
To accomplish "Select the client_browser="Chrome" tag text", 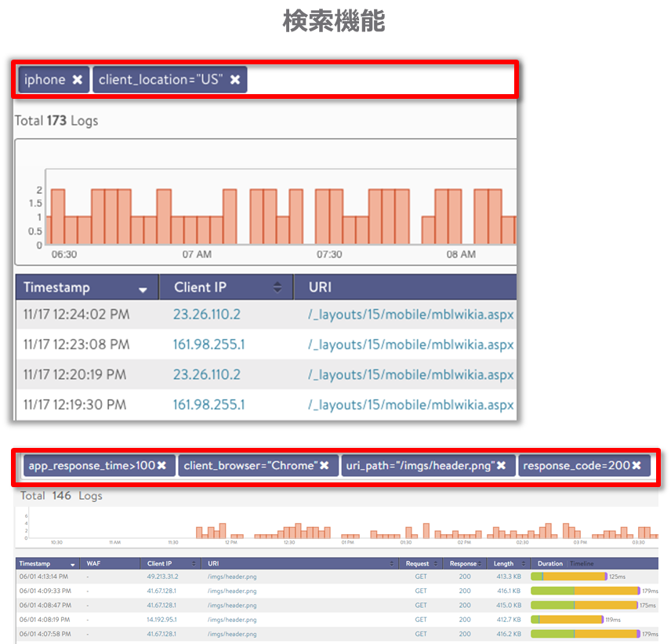I will coord(251,465).
